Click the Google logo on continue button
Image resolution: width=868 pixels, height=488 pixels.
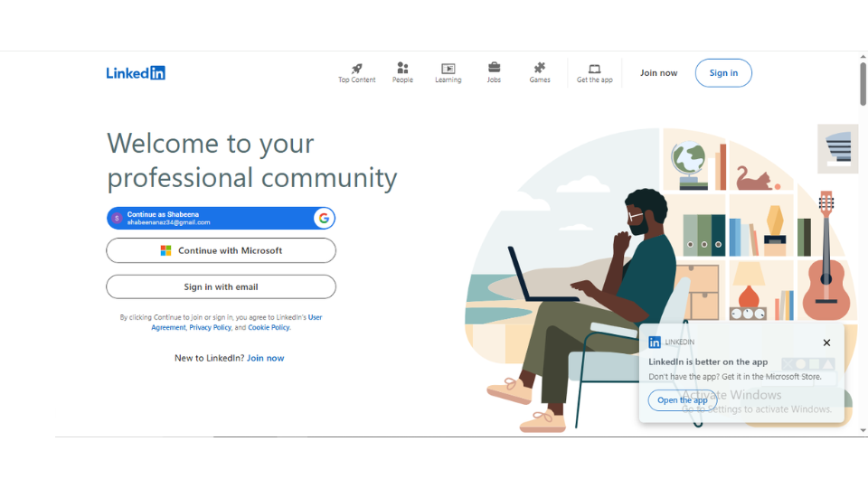[324, 218]
